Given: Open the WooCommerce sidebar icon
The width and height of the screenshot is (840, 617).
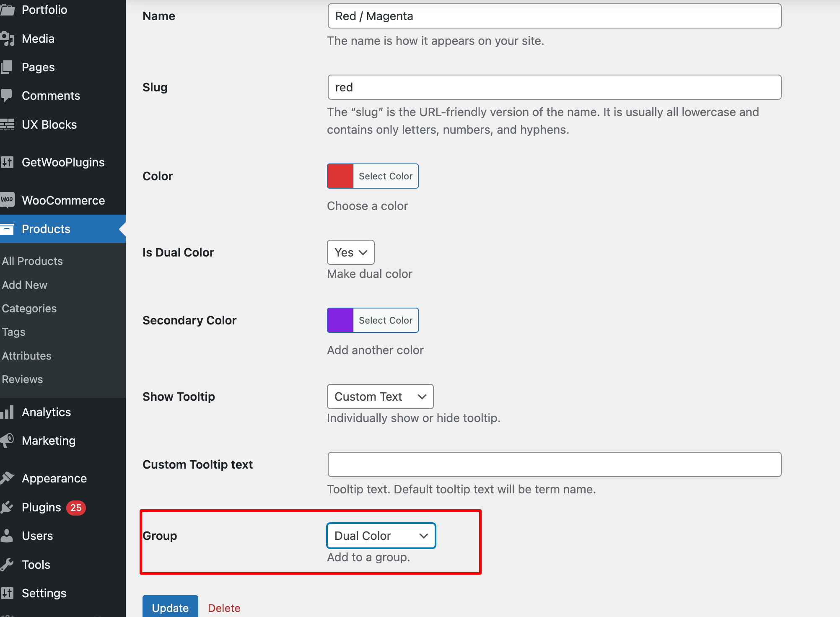Looking at the screenshot, I should tap(8, 200).
